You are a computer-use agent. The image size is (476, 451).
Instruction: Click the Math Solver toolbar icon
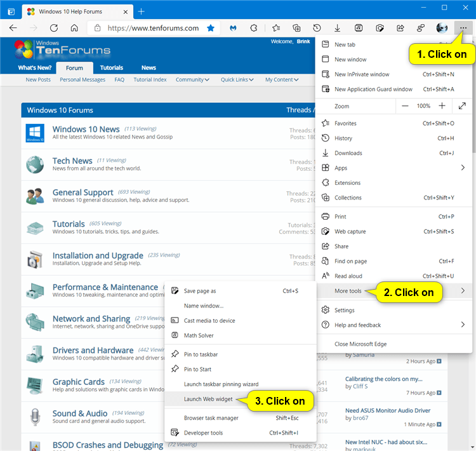[359, 28]
